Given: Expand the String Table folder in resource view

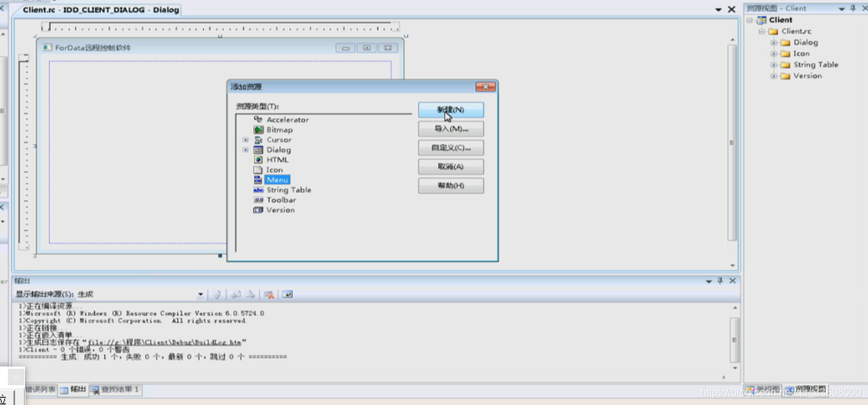Looking at the screenshot, I should pyautogui.click(x=774, y=65).
